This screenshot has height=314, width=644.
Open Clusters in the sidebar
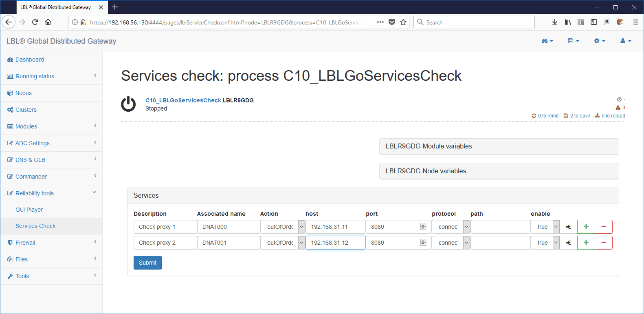[x=51, y=110]
